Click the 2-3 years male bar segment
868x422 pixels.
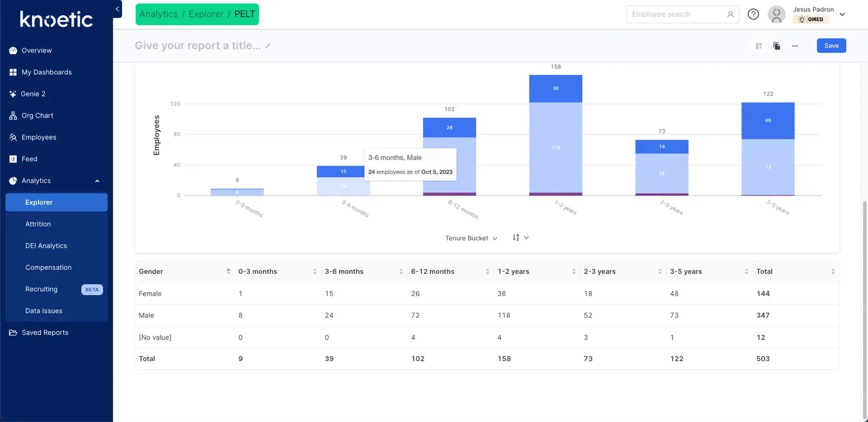(662, 173)
